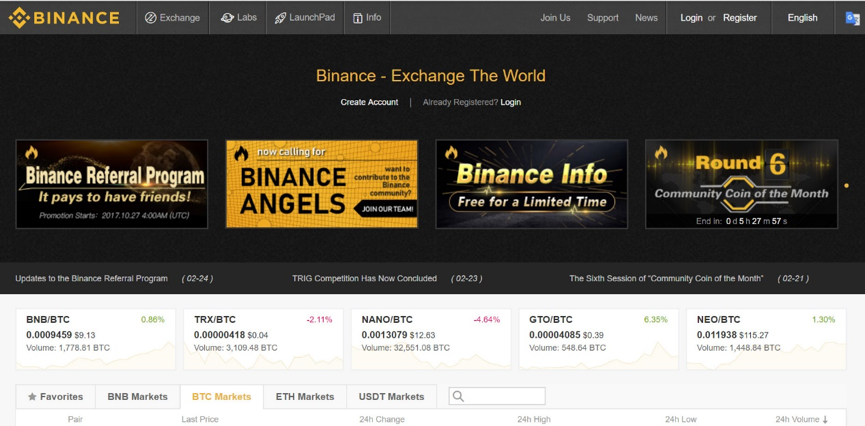Screen dimensions: 865x426
Task: Click the Login link beside Already Registered
Action: [x=510, y=102]
